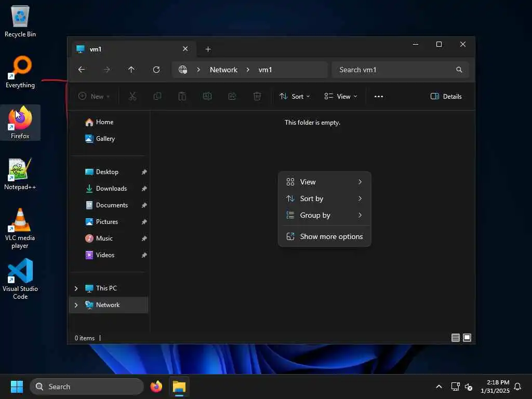Choose Show more options

[x=324, y=236]
